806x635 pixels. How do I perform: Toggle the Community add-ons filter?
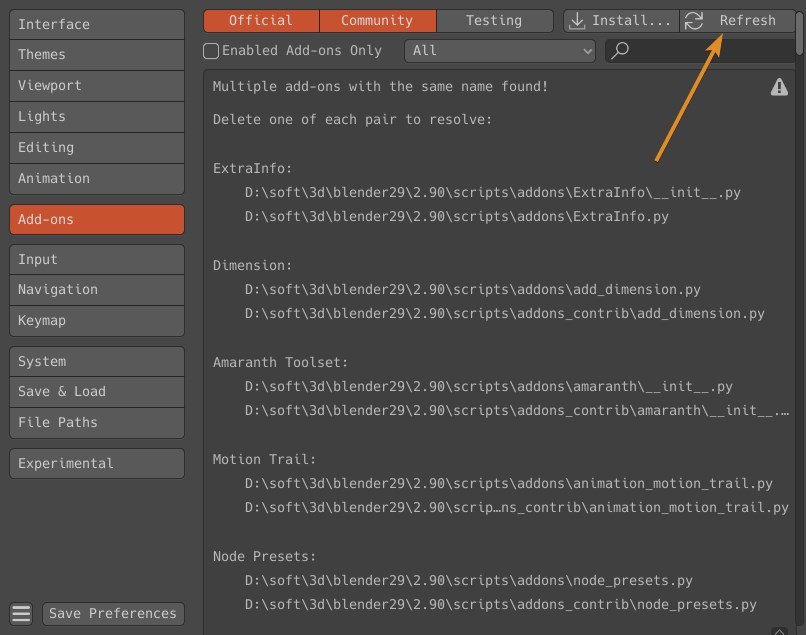pyautogui.click(x=377, y=20)
